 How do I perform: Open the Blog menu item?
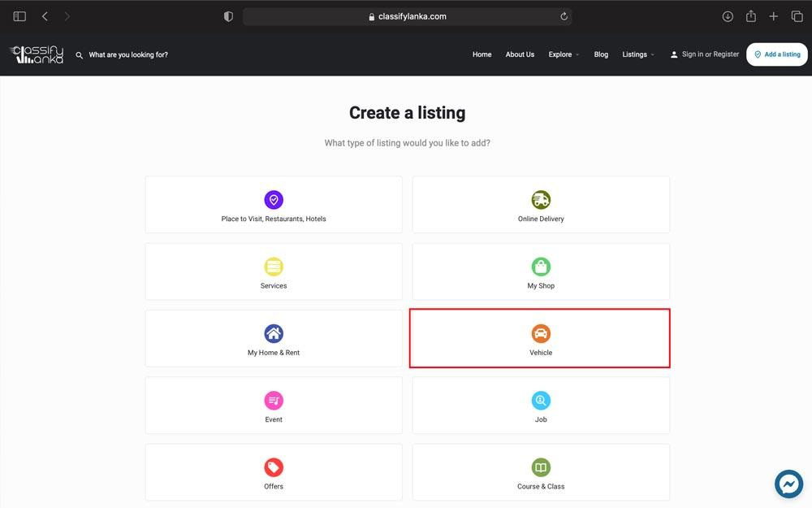tap(601, 54)
